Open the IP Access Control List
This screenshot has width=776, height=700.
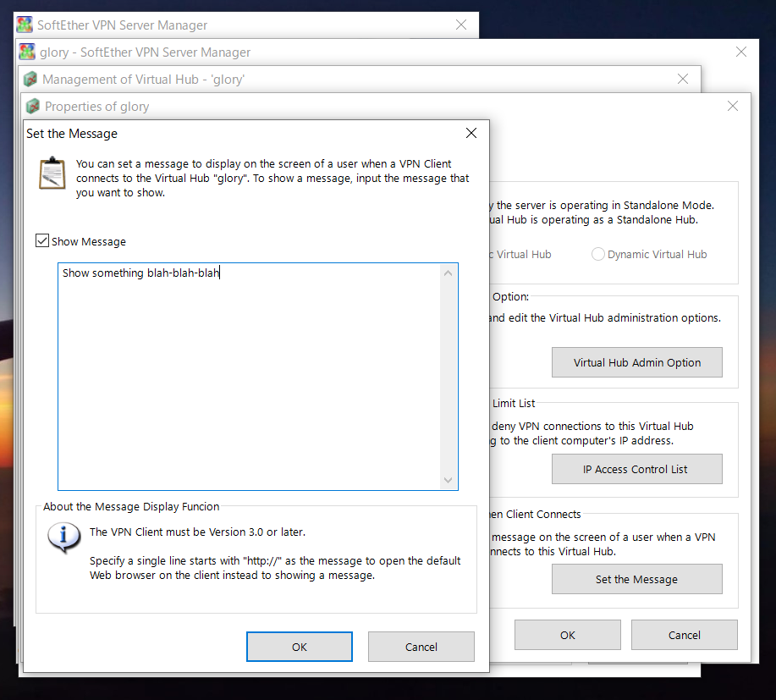pos(637,469)
